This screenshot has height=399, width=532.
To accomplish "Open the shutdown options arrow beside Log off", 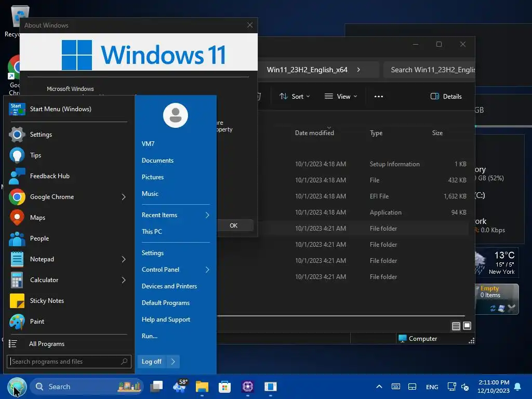I will point(173,362).
